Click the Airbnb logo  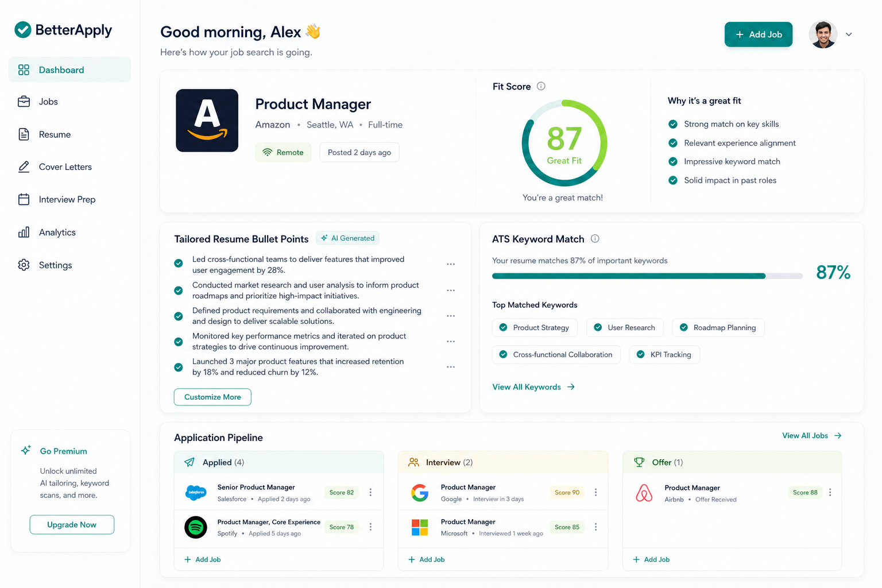(x=644, y=493)
